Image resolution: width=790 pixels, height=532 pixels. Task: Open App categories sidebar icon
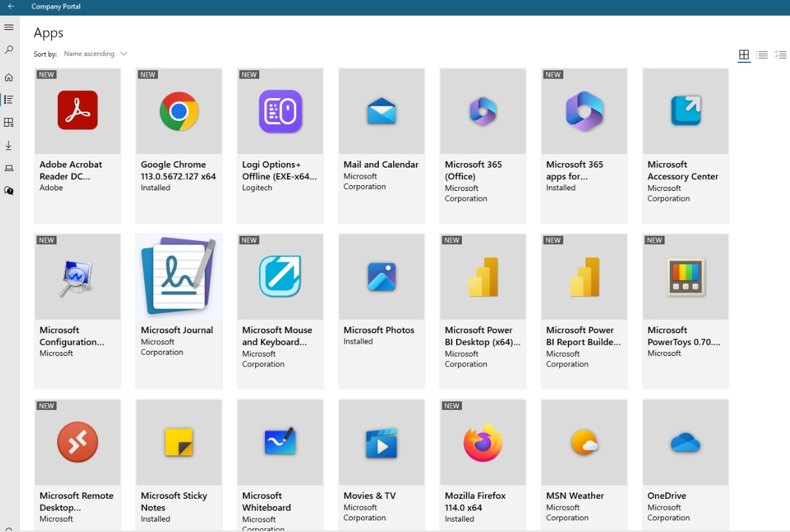click(9, 122)
